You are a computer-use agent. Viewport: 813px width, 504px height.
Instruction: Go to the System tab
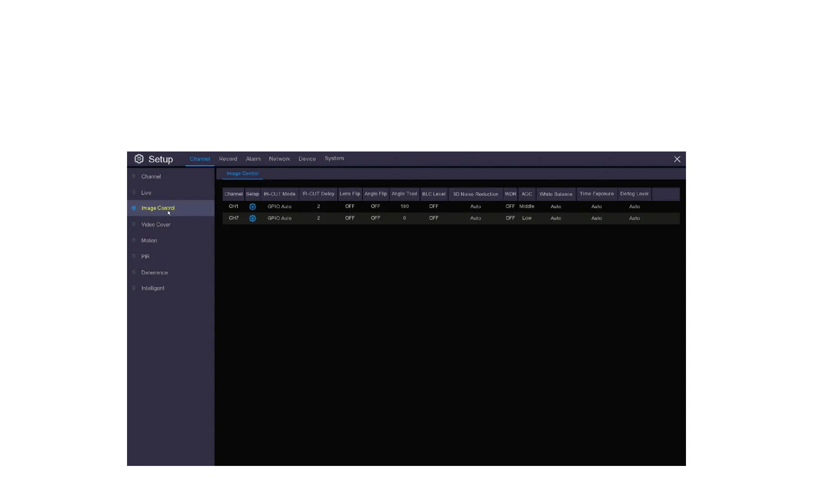click(334, 159)
